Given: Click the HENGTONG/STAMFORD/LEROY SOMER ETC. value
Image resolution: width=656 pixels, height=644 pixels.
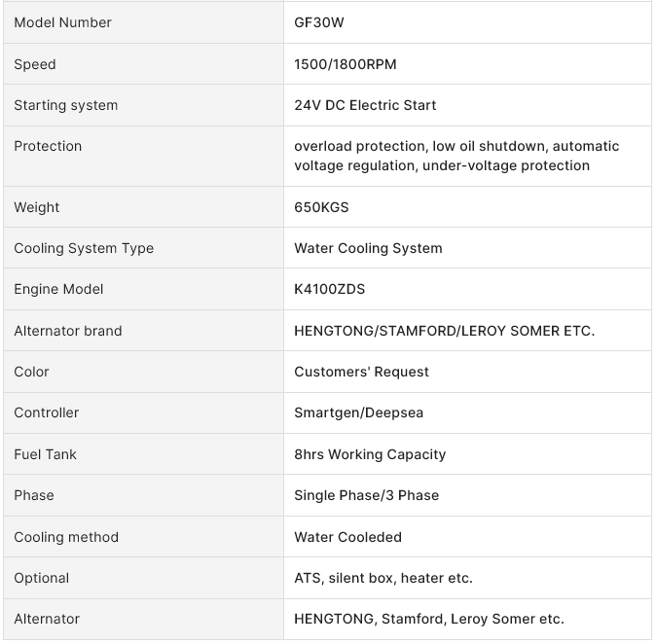Looking at the screenshot, I should click(444, 331).
